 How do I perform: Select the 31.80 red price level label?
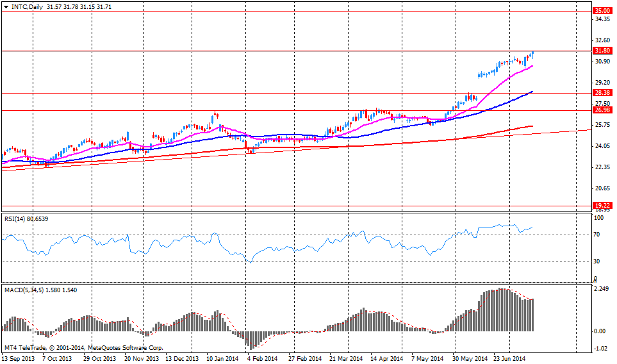pyautogui.click(x=602, y=51)
